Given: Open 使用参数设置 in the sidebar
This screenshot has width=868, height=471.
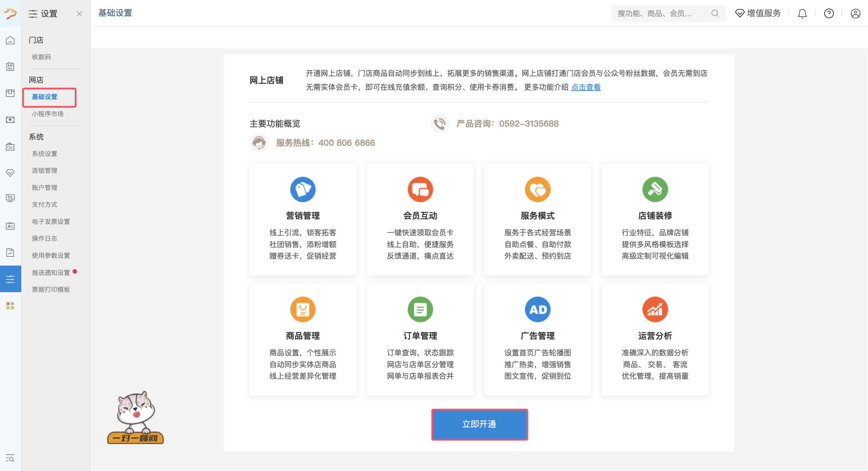Looking at the screenshot, I should pyautogui.click(x=51, y=256).
